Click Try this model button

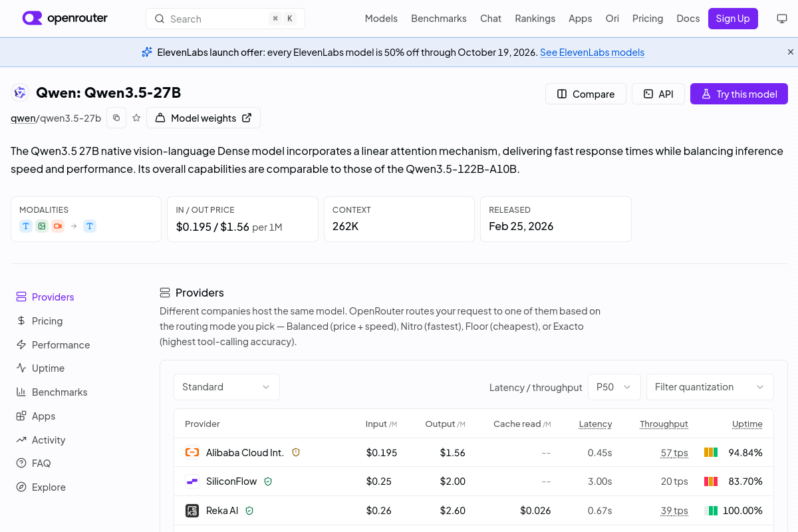click(739, 94)
